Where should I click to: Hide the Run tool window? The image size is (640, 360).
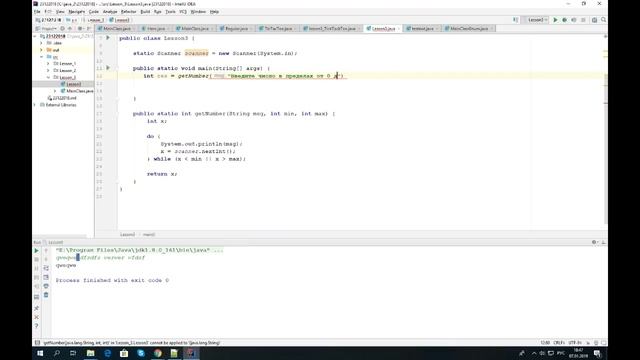[x=603, y=242]
